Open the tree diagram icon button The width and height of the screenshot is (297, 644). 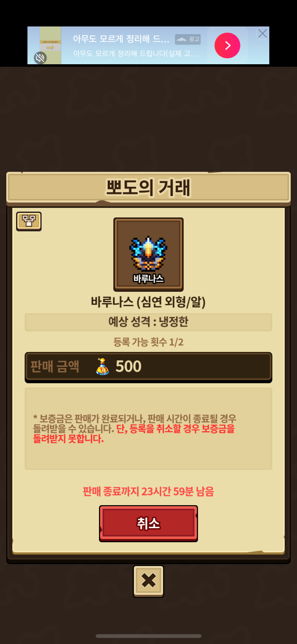[29, 221]
